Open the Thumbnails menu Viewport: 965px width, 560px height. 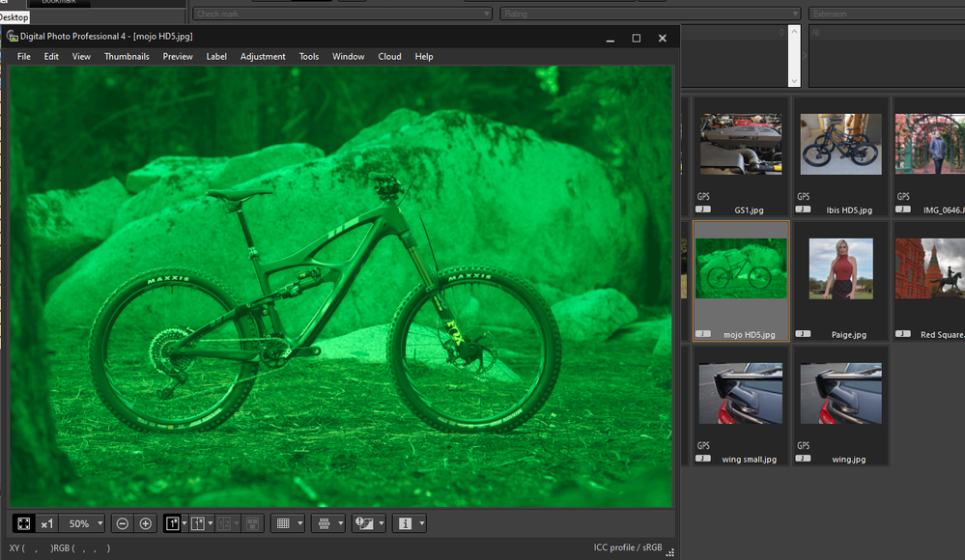(127, 57)
